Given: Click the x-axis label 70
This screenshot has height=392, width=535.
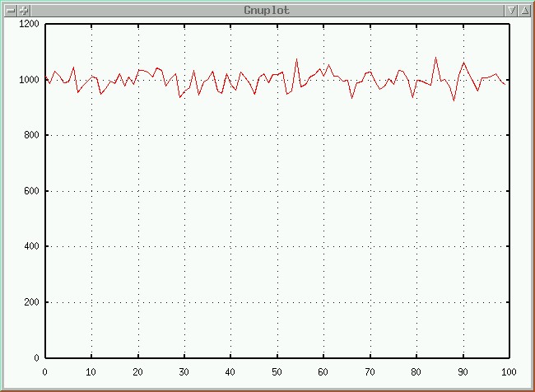Looking at the screenshot, I should click(370, 372).
